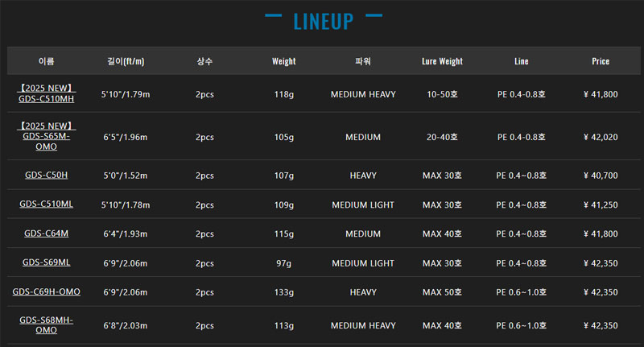Click the GDS-C50H model link
Viewport: 644px width, 347px height.
[x=46, y=175]
